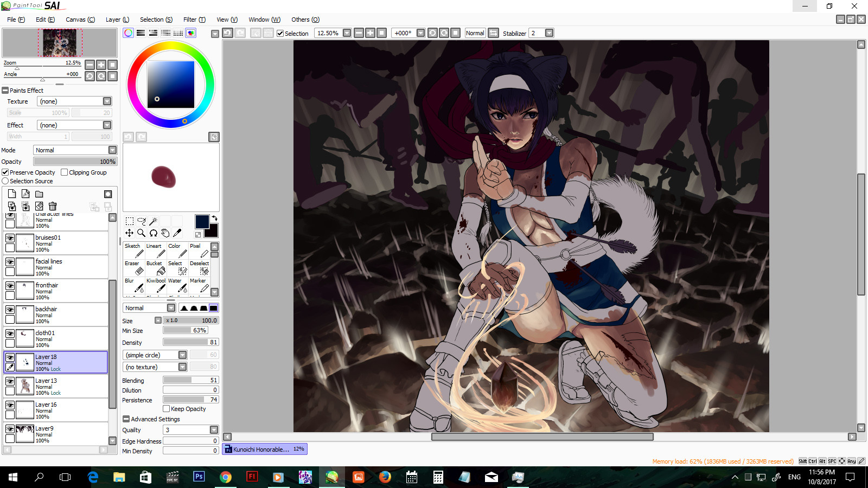The height and width of the screenshot is (488, 868).
Task: Open the Canvas menu
Action: (80, 20)
